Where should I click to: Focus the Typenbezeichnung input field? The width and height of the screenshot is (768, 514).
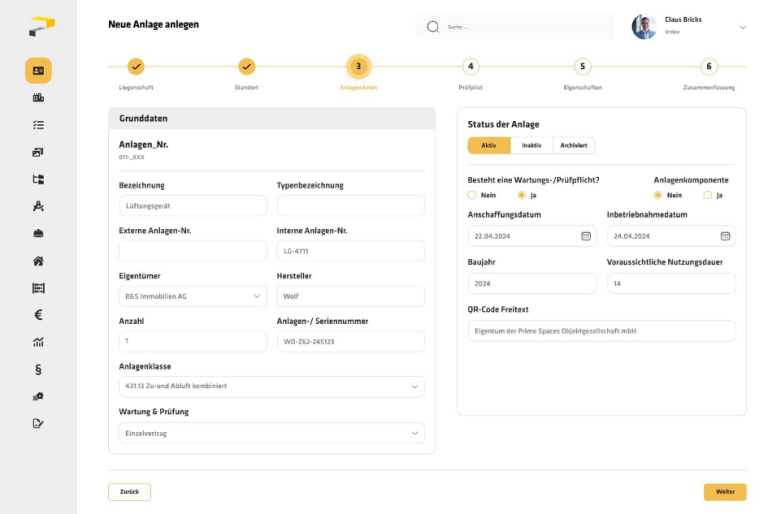click(351, 206)
